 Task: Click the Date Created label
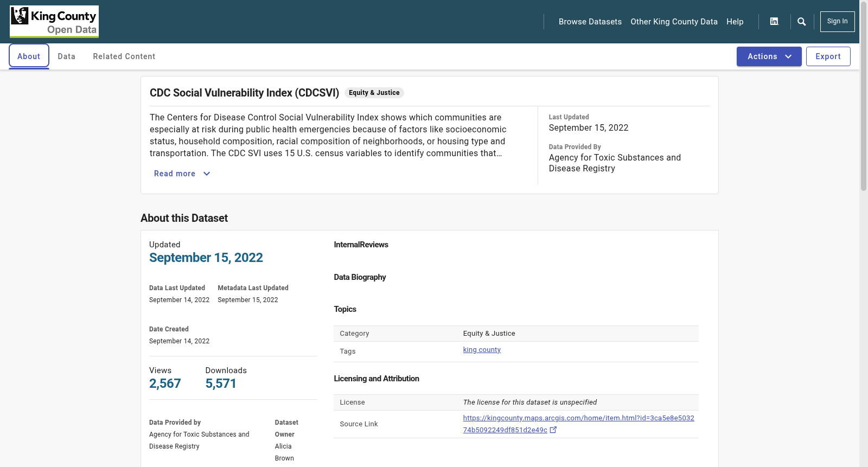tap(169, 329)
